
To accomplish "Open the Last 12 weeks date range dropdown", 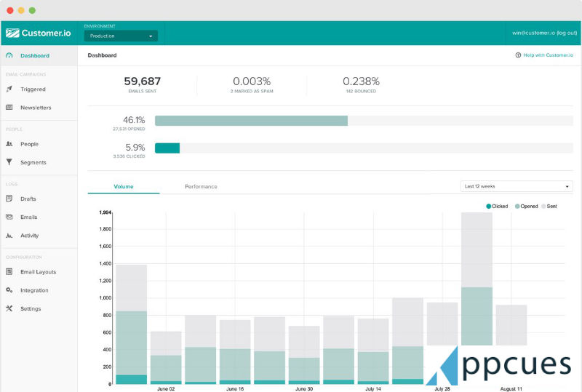I will 517,186.
